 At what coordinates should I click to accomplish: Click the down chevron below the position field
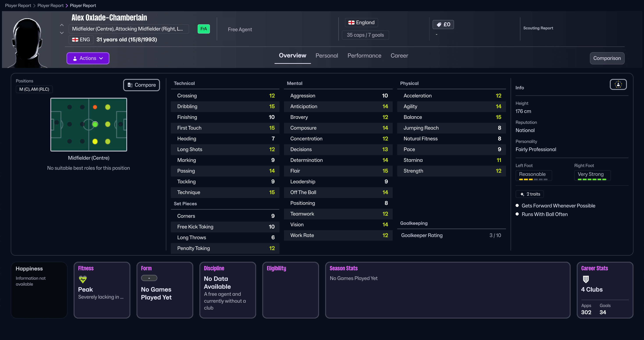tap(62, 33)
